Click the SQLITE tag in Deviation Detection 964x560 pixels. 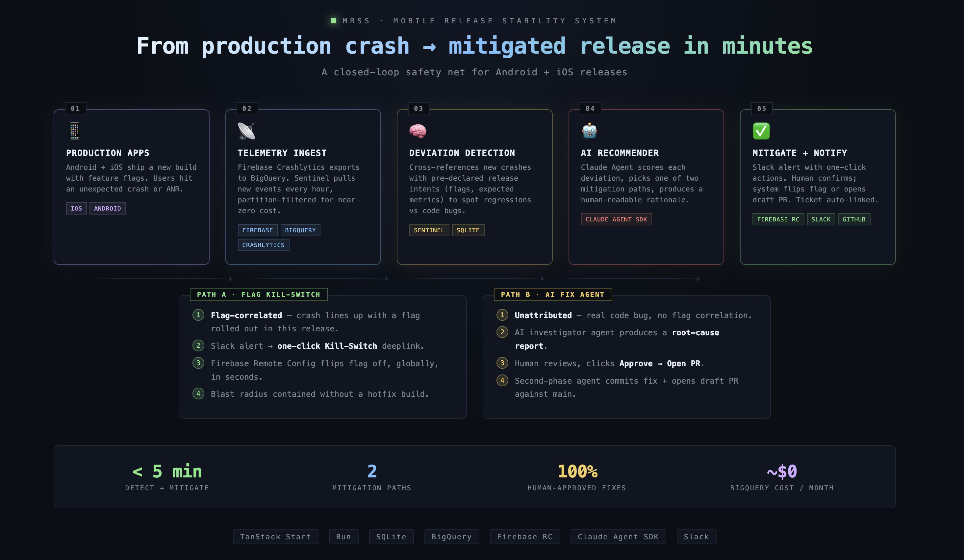(x=468, y=230)
